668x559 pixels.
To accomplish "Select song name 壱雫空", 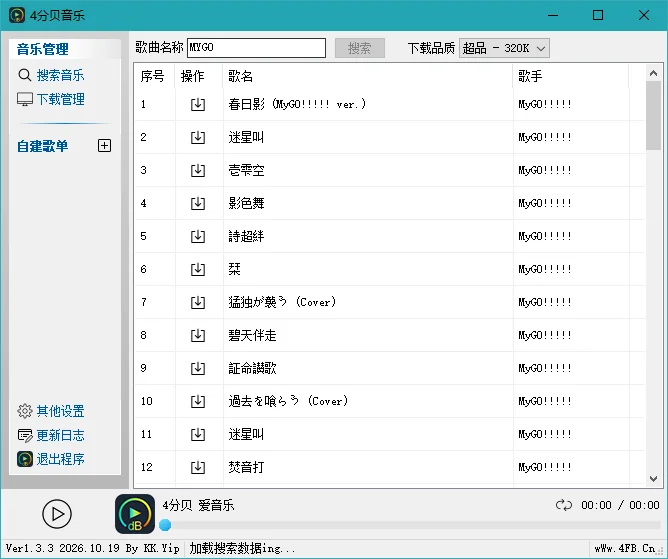I will coord(246,170).
